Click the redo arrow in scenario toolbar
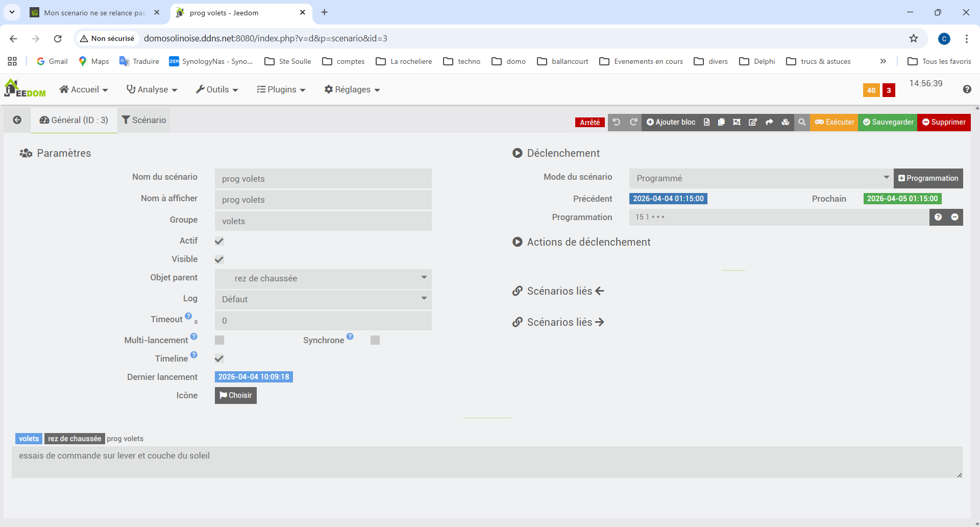Screen dimensions: 980x527 [x=633, y=122]
